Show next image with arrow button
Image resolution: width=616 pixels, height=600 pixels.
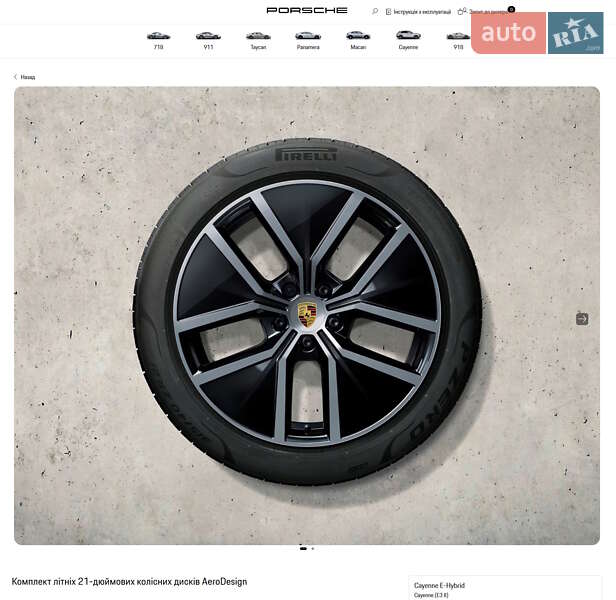582,319
